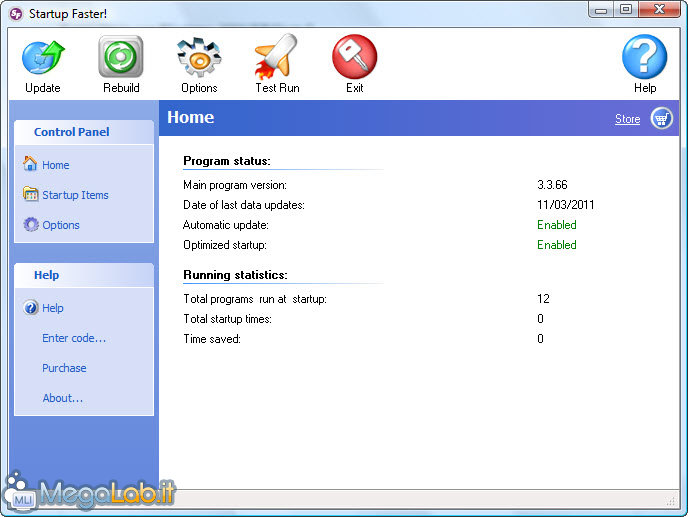Screen dimensions: 688x517
Task: Click the Total startup times value 0
Action: (x=540, y=319)
